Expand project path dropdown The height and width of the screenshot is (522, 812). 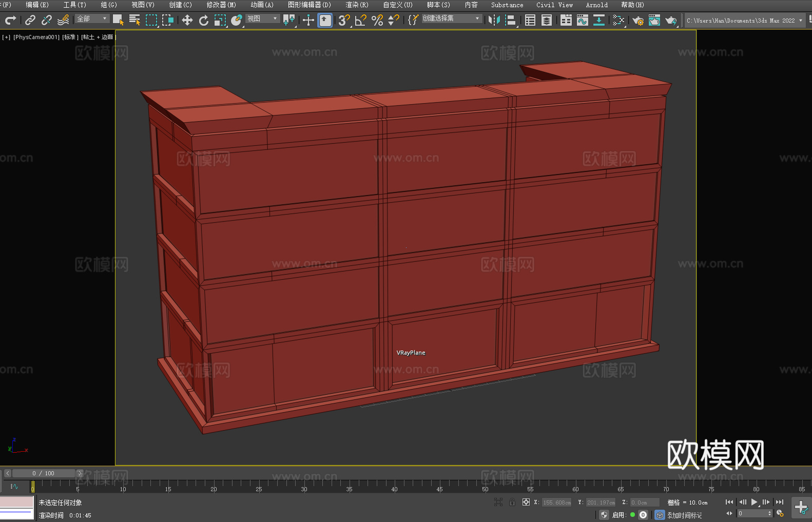click(801, 21)
